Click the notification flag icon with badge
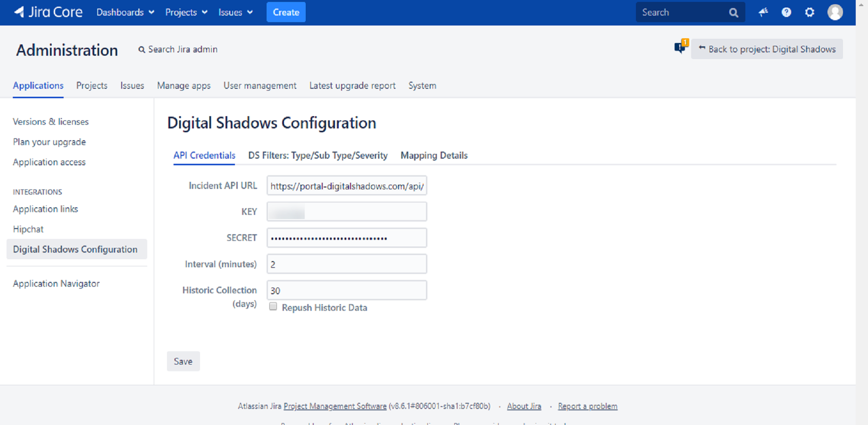 (681, 46)
